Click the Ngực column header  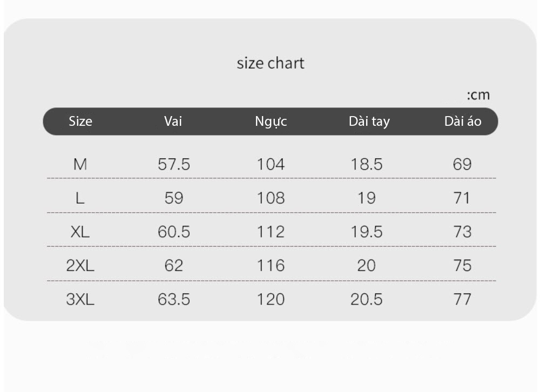tap(271, 121)
